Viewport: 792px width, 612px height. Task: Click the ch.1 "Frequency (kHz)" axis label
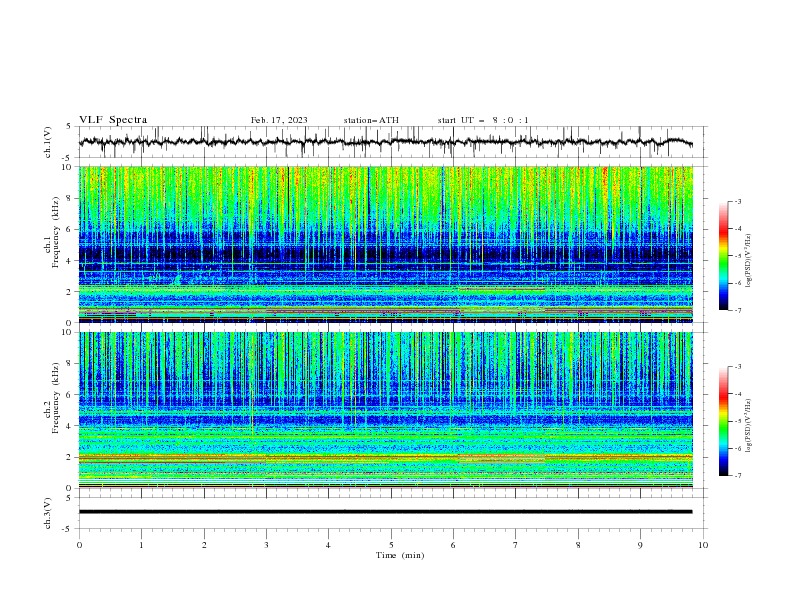coord(56,233)
